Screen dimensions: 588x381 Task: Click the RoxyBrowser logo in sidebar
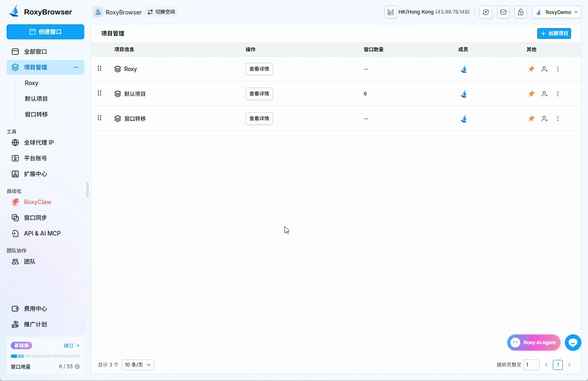[x=40, y=12]
